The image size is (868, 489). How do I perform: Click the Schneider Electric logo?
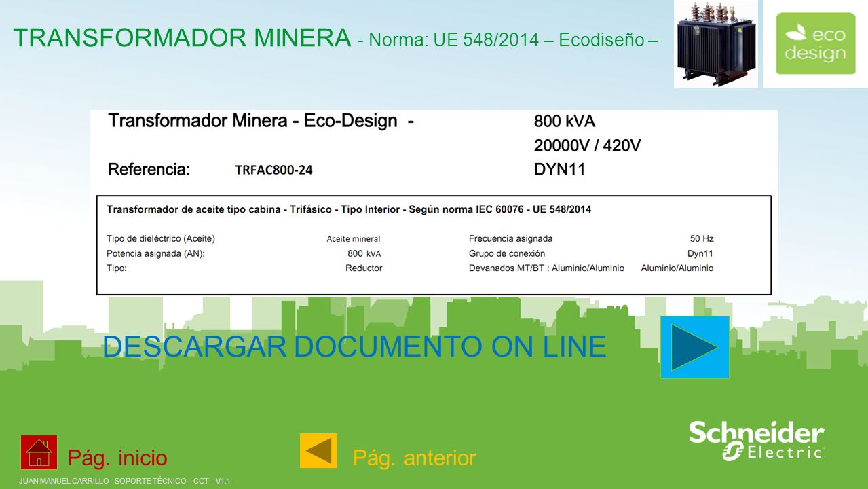[x=757, y=441]
